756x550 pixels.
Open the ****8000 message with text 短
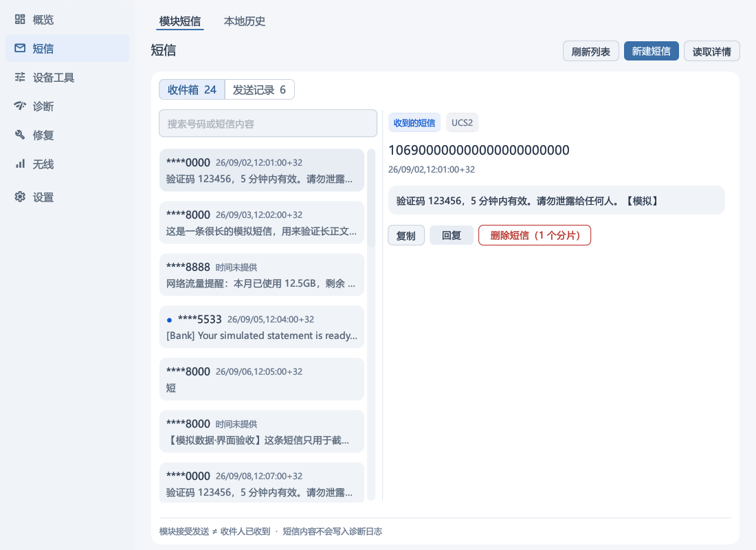coord(261,379)
